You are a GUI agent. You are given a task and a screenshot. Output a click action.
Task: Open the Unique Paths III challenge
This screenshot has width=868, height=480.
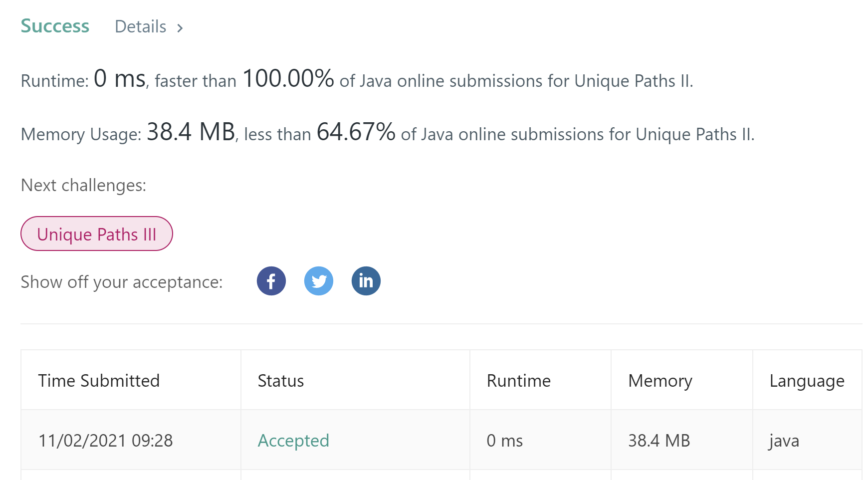click(x=97, y=234)
